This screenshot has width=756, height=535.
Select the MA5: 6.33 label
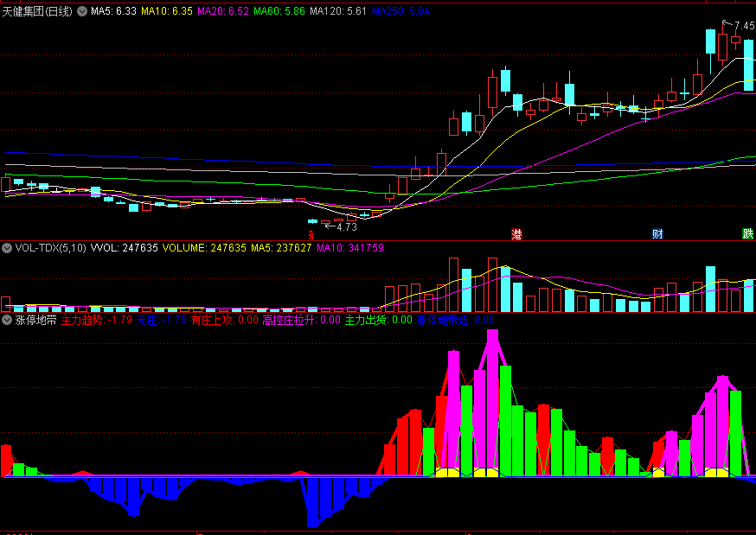point(114,11)
